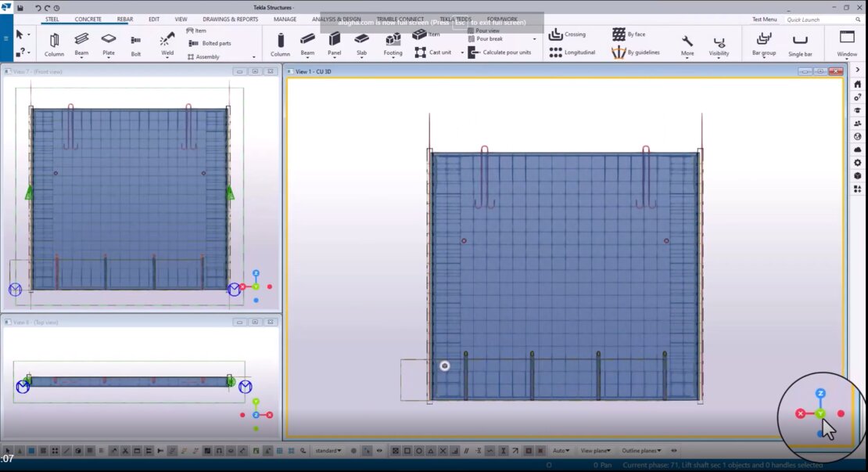Open the Auto snap depth dropdown
Screen dimensions: 868x472
pyautogui.click(x=561, y=450)
